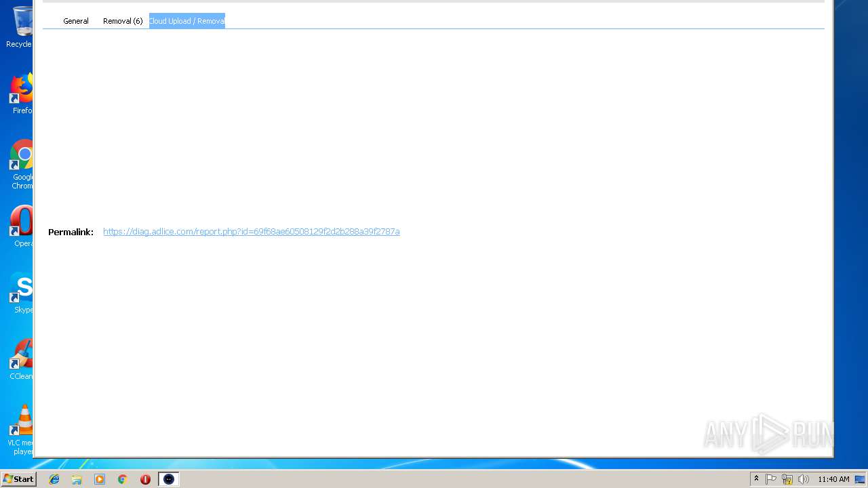Click the Permalink label text
Image resolution: width=868 pixels, height=488 pixels.
click(x=71, y=232)
